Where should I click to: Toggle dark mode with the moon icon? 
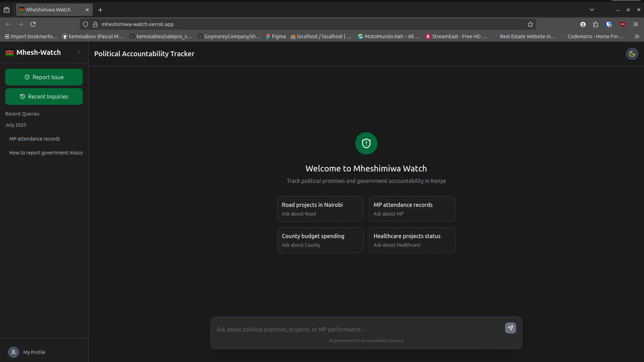(x=632, y=54)
